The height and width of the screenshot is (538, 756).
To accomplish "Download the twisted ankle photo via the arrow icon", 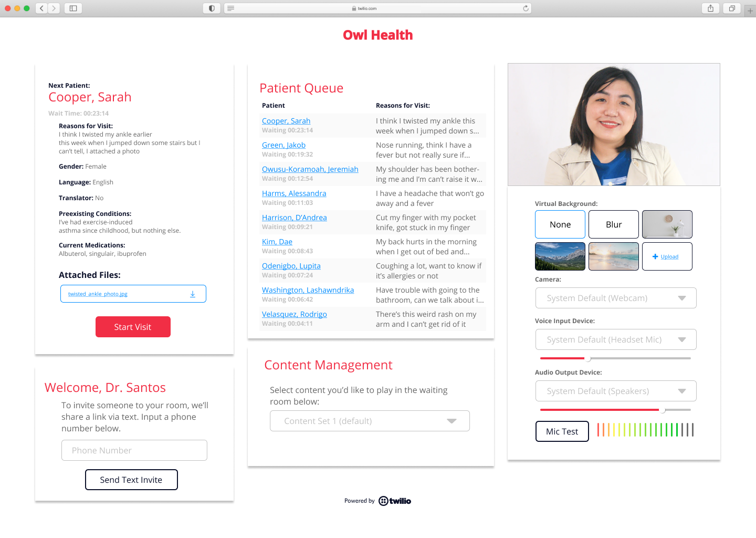I will [193, 294].
